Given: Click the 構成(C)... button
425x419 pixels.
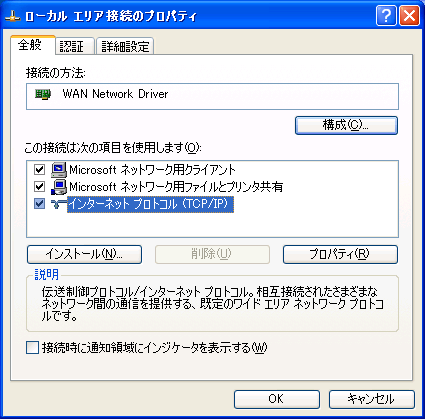Looking at the screenshot, I should (346, 125).
